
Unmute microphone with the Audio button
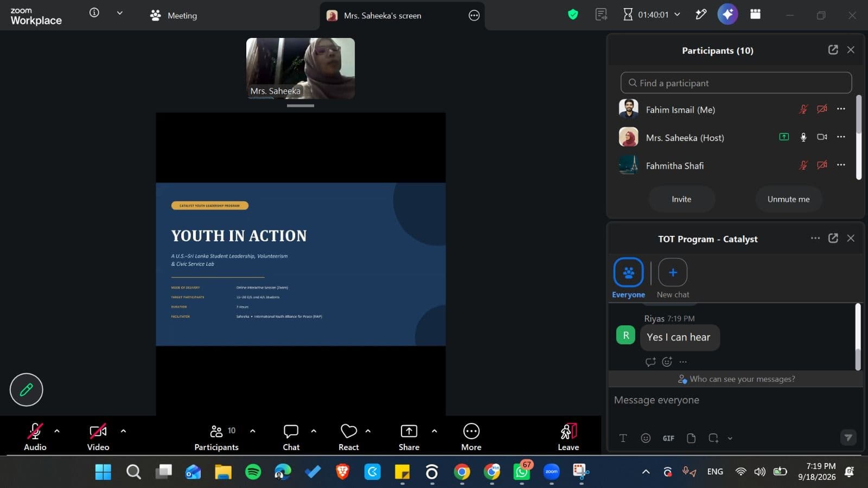[x=35, y=436]
